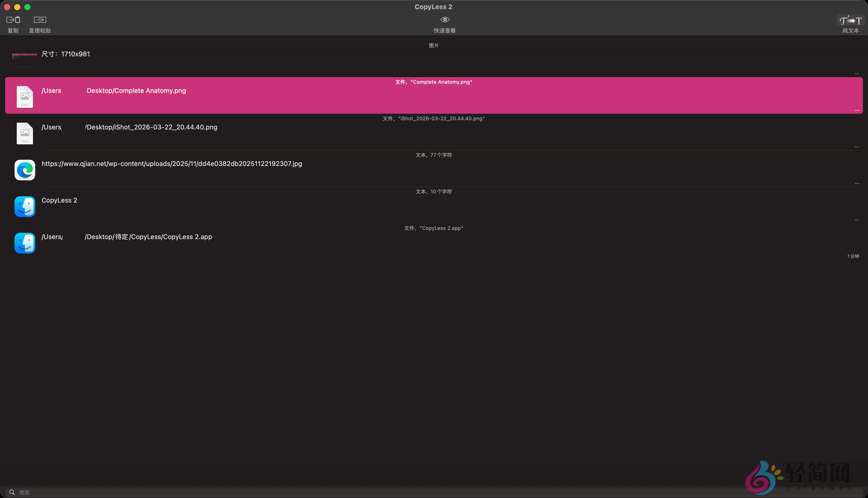
Task: Click the magnifying glass search icon
Action: point(12,492)
